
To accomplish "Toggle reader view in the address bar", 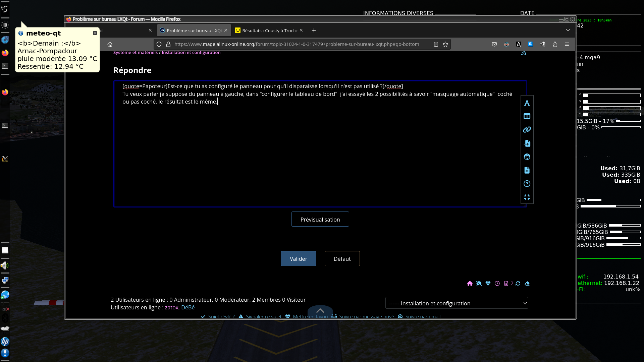I will [x=436, y=44].
